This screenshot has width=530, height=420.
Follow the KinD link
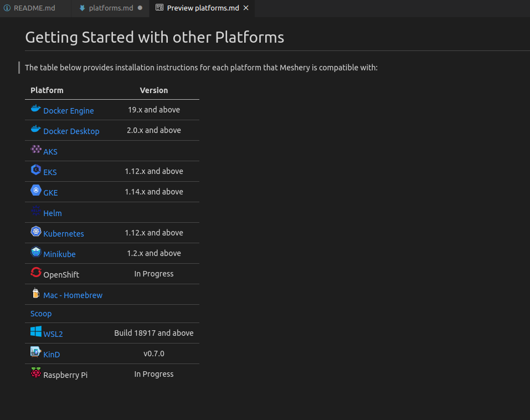point(52,355)
